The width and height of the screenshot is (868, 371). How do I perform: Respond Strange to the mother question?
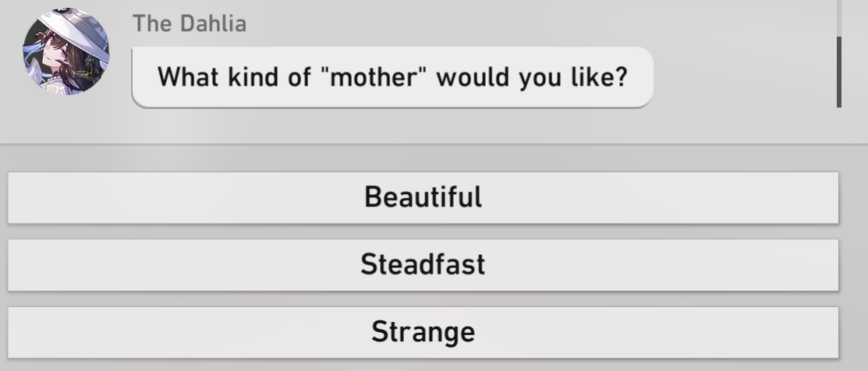tap(423, 332)
